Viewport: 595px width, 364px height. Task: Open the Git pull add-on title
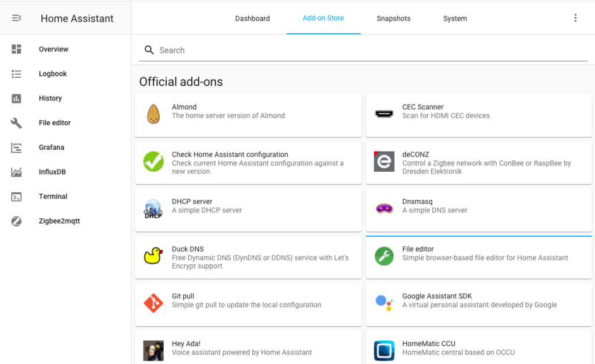[x=183, y=295]
